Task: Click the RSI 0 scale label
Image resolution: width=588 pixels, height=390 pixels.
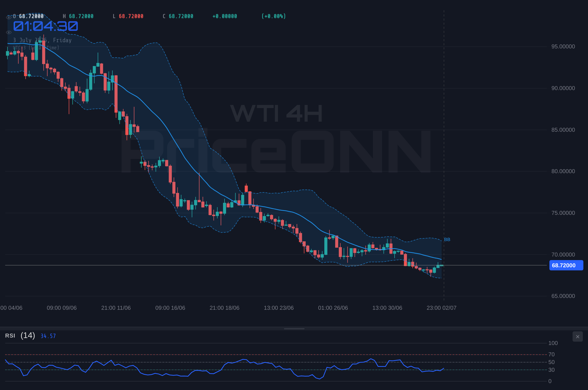Action: pyautogui.click(x=550, y=381)
